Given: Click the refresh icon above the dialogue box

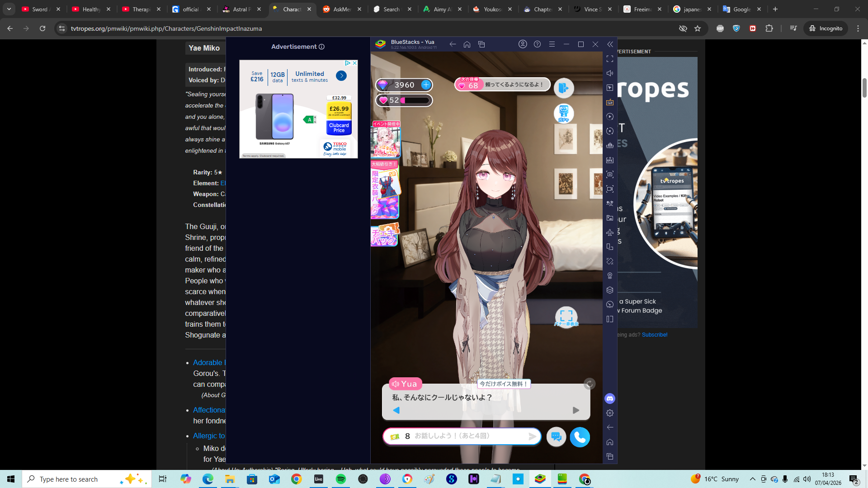Looking at the screenshot, I should point(590,384).
